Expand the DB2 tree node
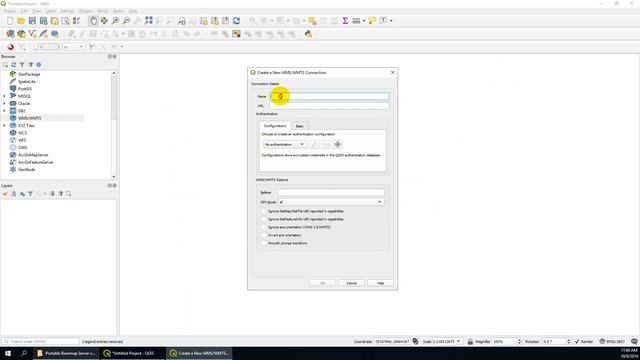Viewport: 640px width, 360px height. click(x=4, y=111)
